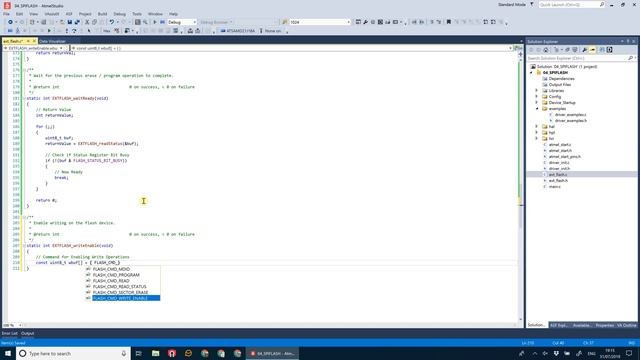
Task: Open the Build menu
Action: tap(102, 14)
